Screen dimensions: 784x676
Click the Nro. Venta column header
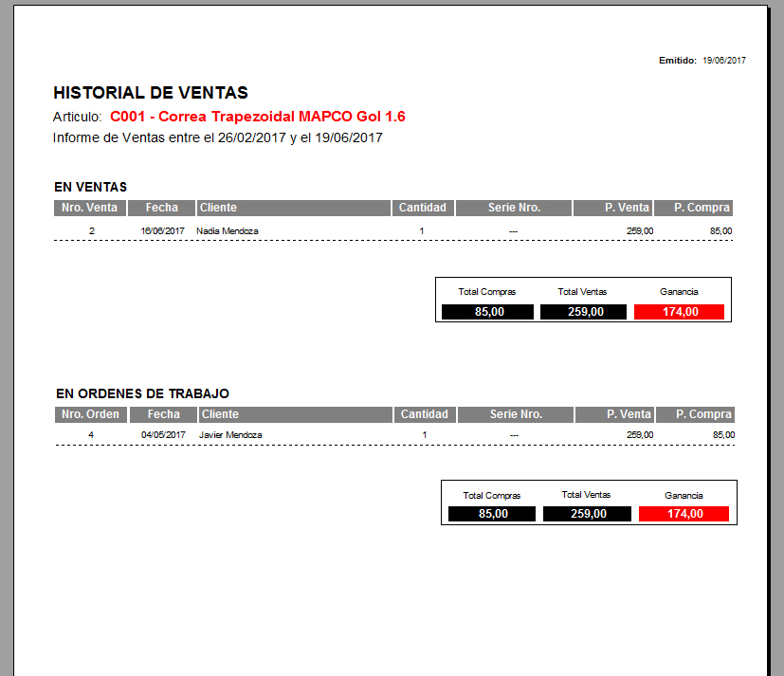89,208
